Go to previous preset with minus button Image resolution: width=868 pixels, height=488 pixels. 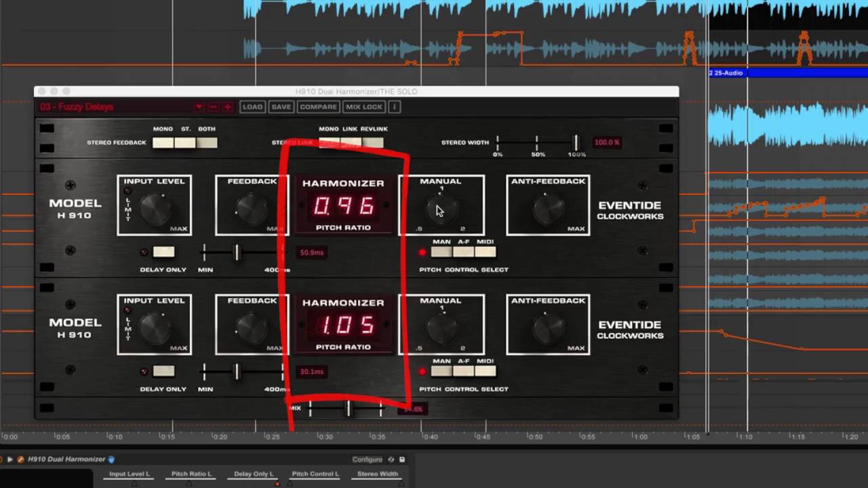[x=213, y=107]
